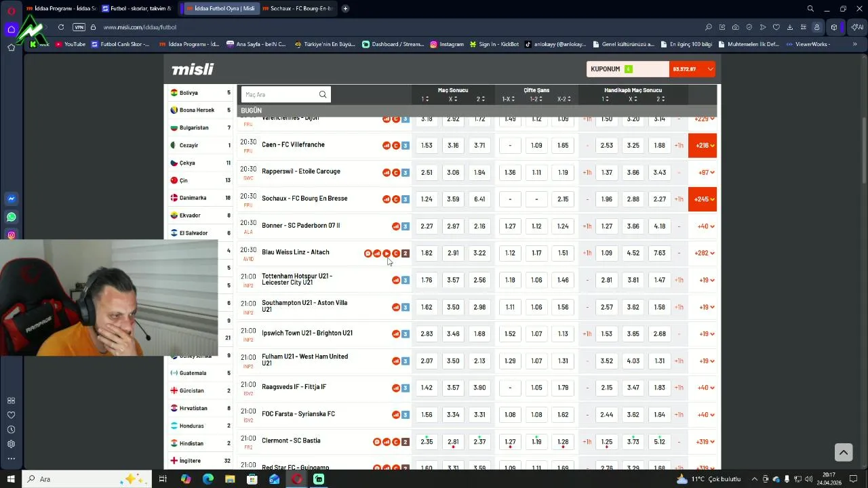Select draw odds 2.91 for Blau Weiss Linz - Altach

coord(453,253)
